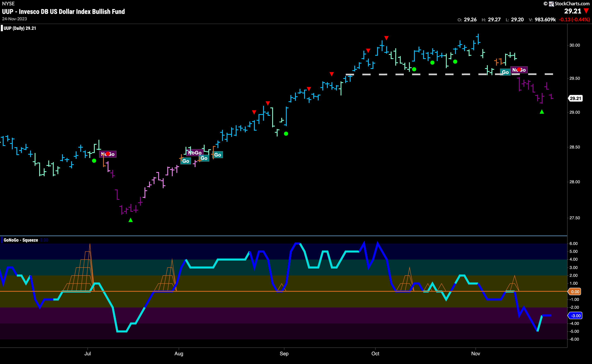Image resolution: width=592 pixels, height=364 pixels.
Task: Click the Oct label on time axis
Action: point(375,353)
